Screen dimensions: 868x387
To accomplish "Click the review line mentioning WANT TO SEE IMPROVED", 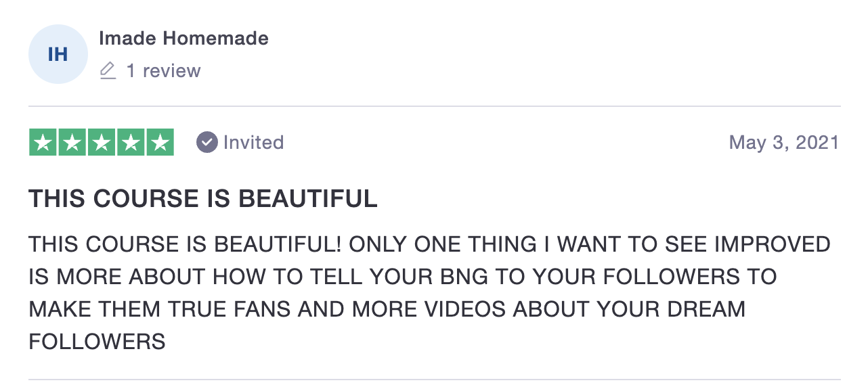I will click(x=429, y=244).
